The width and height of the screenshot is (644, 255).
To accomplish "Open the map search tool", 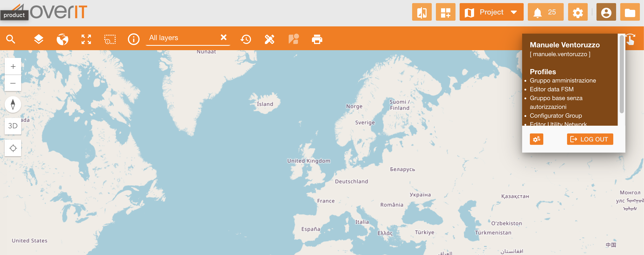I will tap(11, 39).
